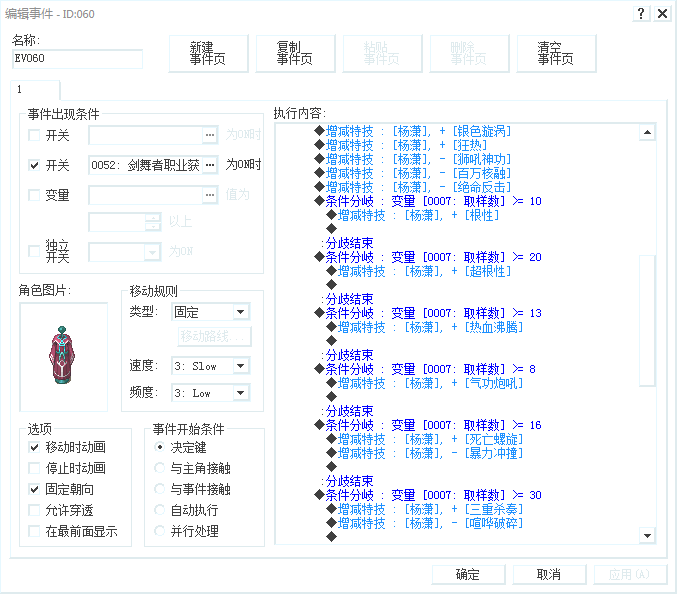Enable 允许穿透 option
677x594 pixels.
pos(34,510)
